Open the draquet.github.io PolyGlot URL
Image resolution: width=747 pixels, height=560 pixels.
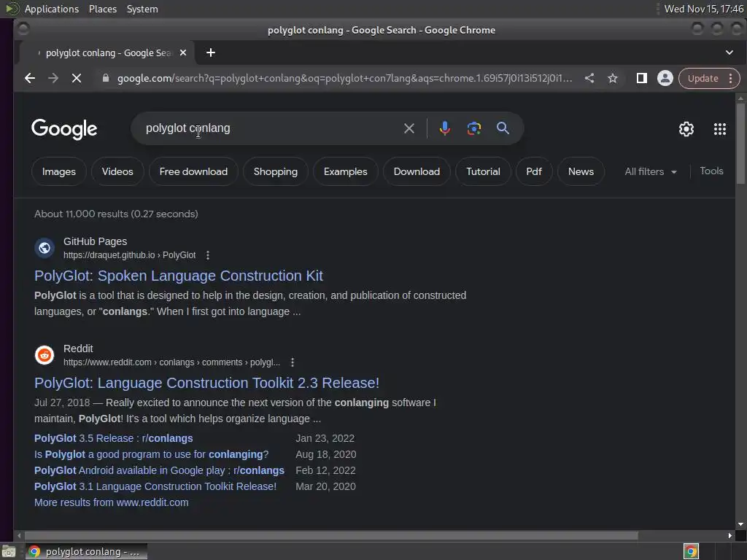pos(130,255)
